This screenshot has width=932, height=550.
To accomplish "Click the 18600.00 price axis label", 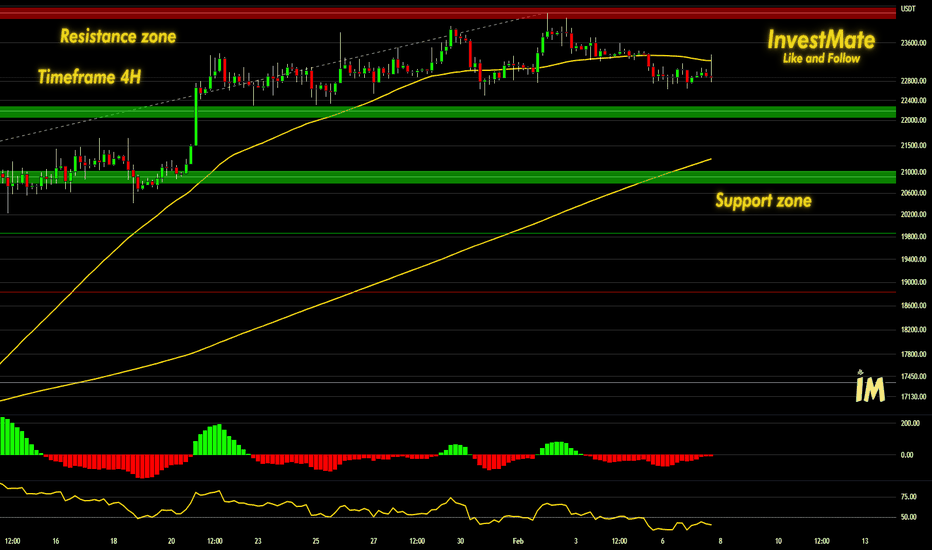I will pyautogui.click(x=914, y=306).
